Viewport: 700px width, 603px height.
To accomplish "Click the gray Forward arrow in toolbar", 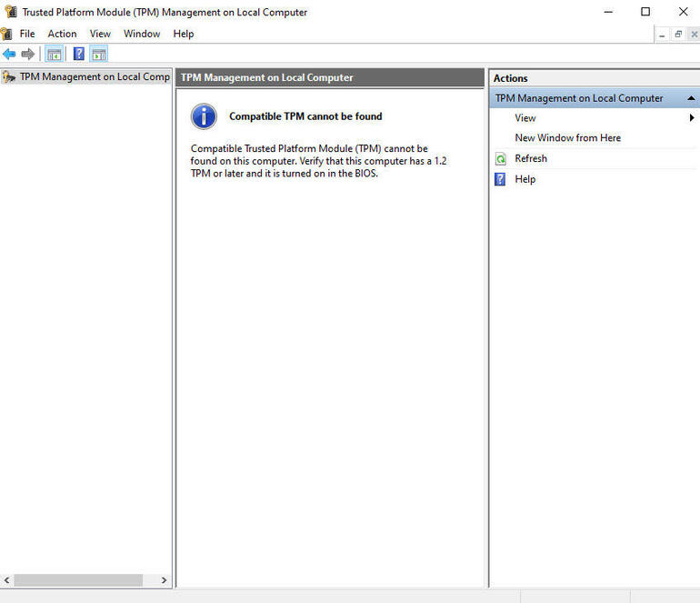I will (x=27, y=55).
